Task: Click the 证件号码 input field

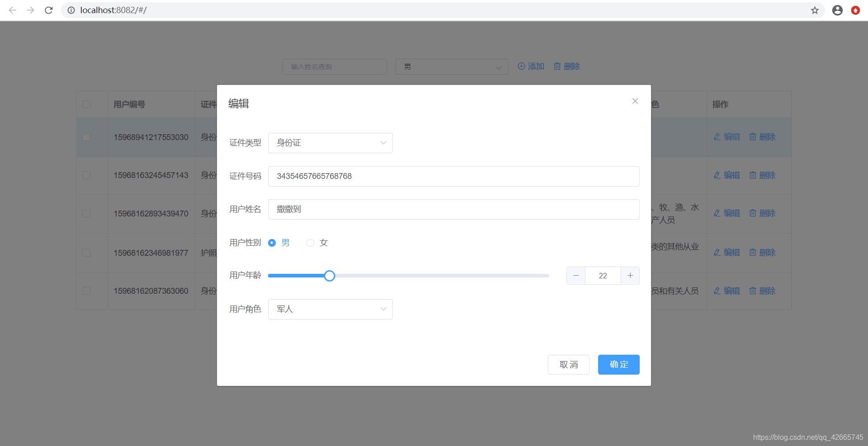Action: (454, 176)
